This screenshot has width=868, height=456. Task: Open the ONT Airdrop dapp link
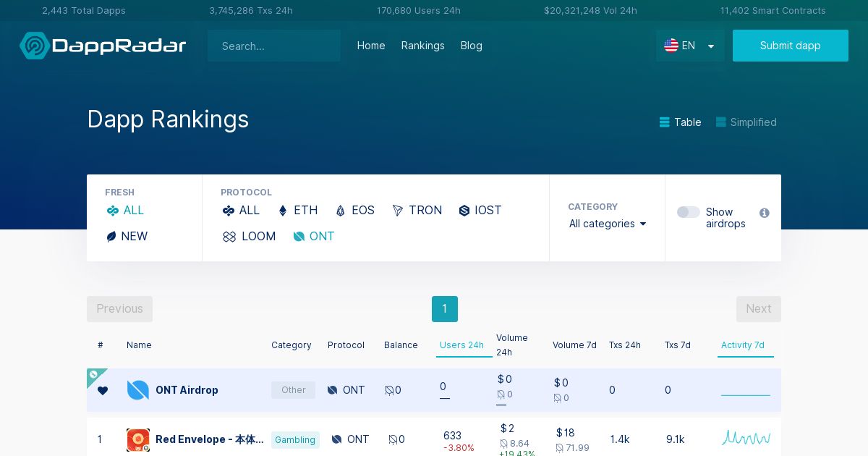(187, 390)
